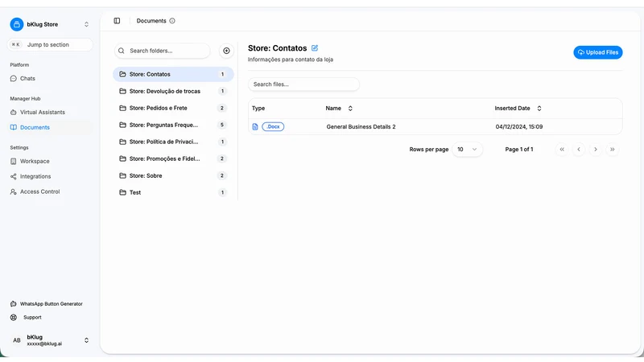Click the 04/12/2024, 15:09 date cell
Screen dimensions: 644x362
click(x=519, y=127)
